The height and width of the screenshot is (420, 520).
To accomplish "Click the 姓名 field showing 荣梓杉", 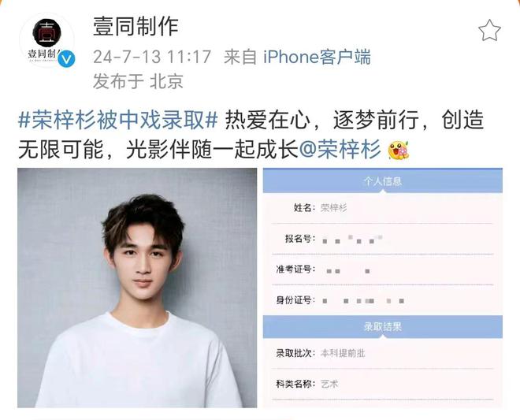I will [x=383, y=208].
